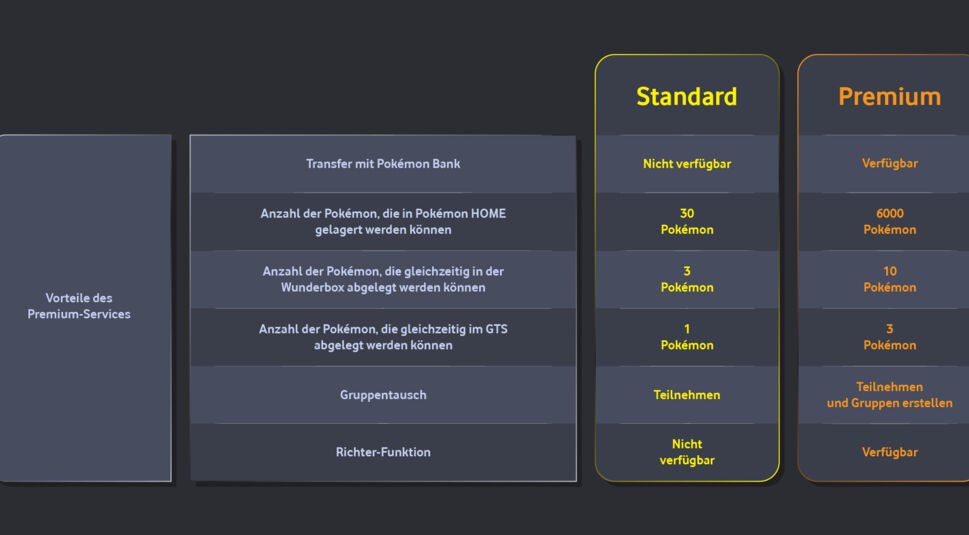Select the 6000 Pokémon value under Premium

click(x=889, y=221)
